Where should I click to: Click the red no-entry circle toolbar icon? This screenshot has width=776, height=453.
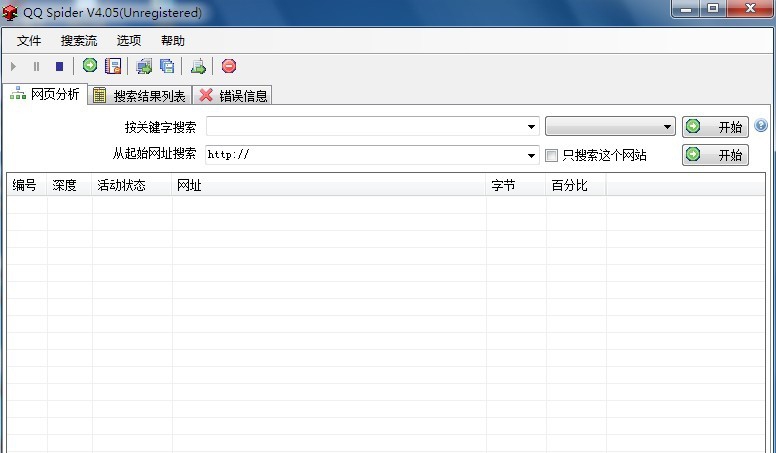point(229,66)
